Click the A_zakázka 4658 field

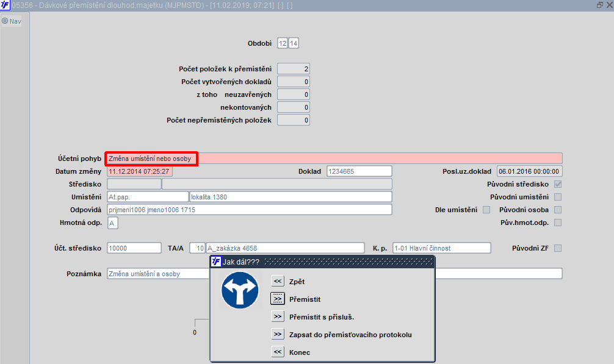[285, 248]
